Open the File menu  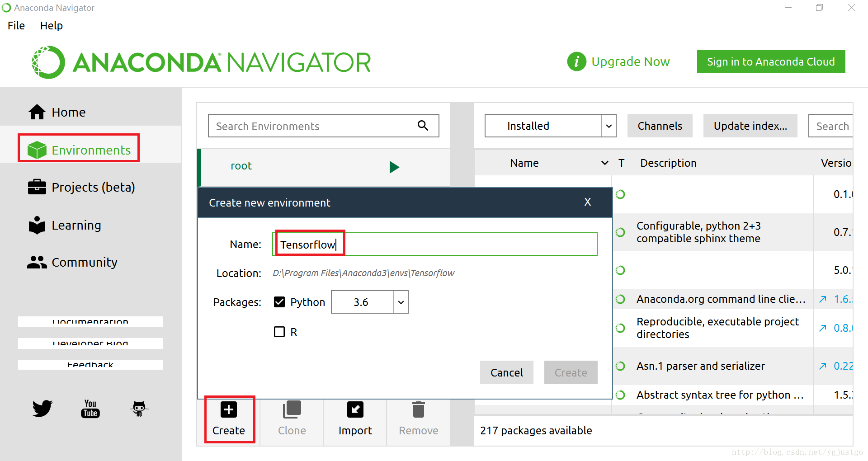pyautogui.click(x=16, y=26)
